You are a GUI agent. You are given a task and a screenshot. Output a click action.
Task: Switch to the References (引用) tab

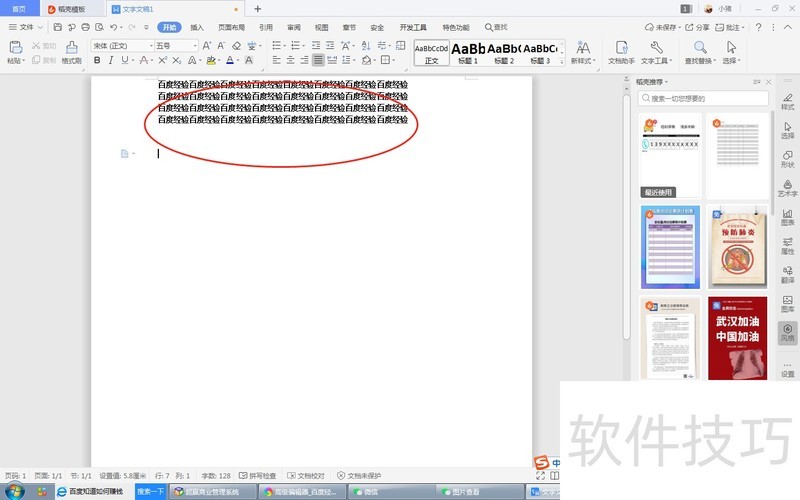[266, 27]
